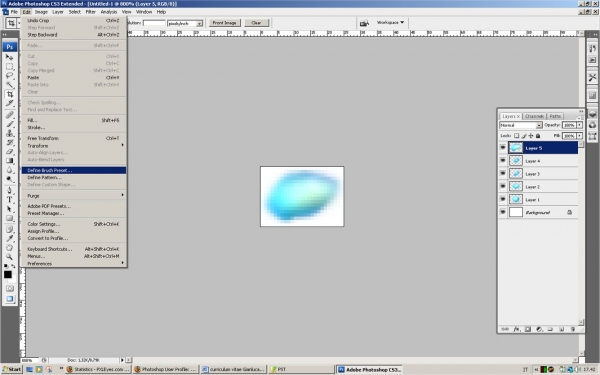Image resolution: width=600 pixels, height=375 pixels.
Task: Toggle lock all padlock icon
Action: (538, 136)
